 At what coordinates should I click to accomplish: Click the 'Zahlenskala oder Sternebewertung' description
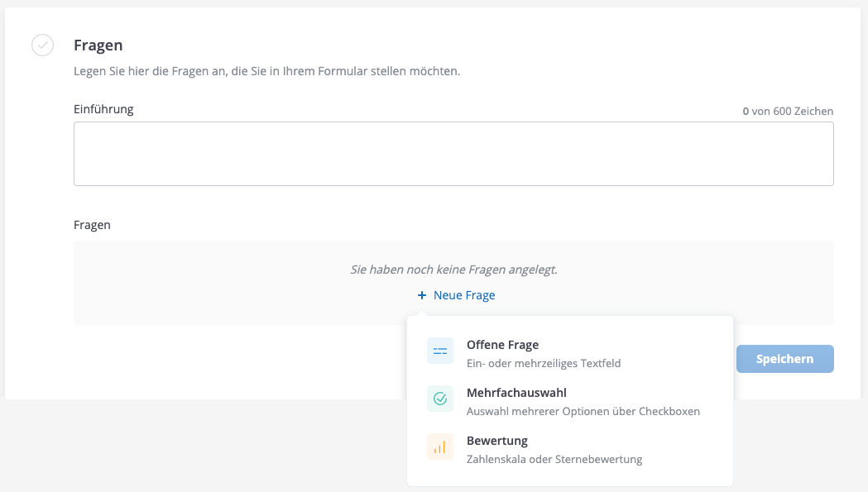[554, 459]
